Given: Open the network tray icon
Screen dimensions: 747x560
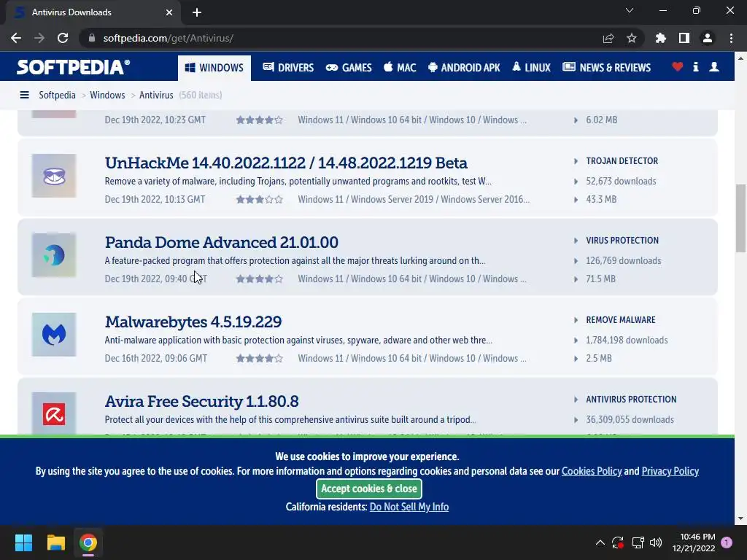Looking at the screenshot, I should tap(638, 542).
